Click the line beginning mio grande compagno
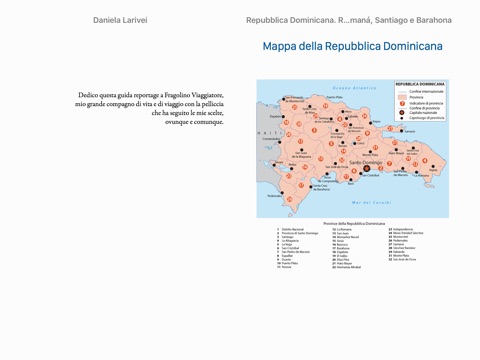This screenshot has height=360, width=480. (x=149, y=104)
